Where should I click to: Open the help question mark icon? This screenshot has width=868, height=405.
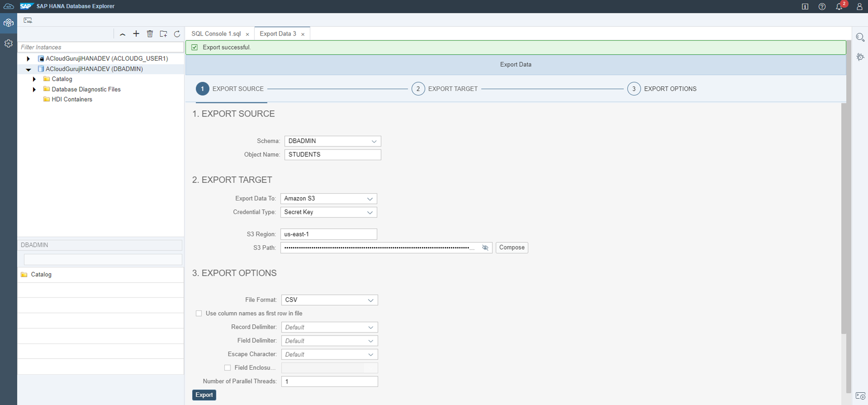822,7
